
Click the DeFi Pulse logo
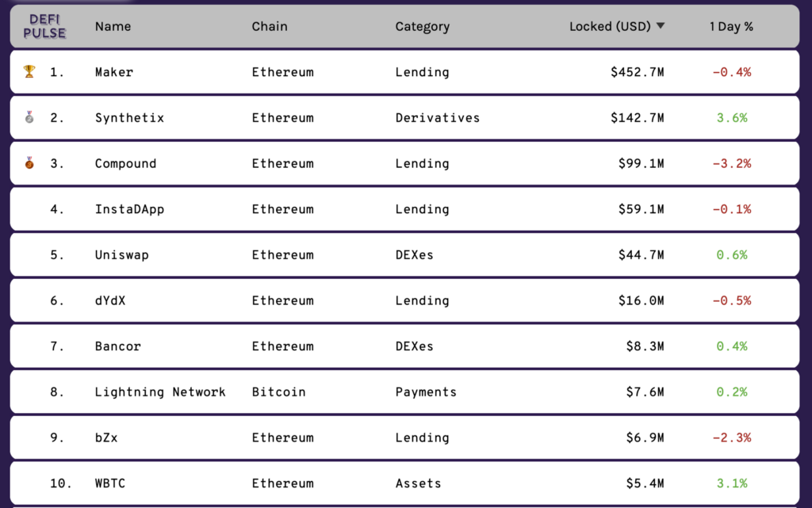click(x=44, y=26)
